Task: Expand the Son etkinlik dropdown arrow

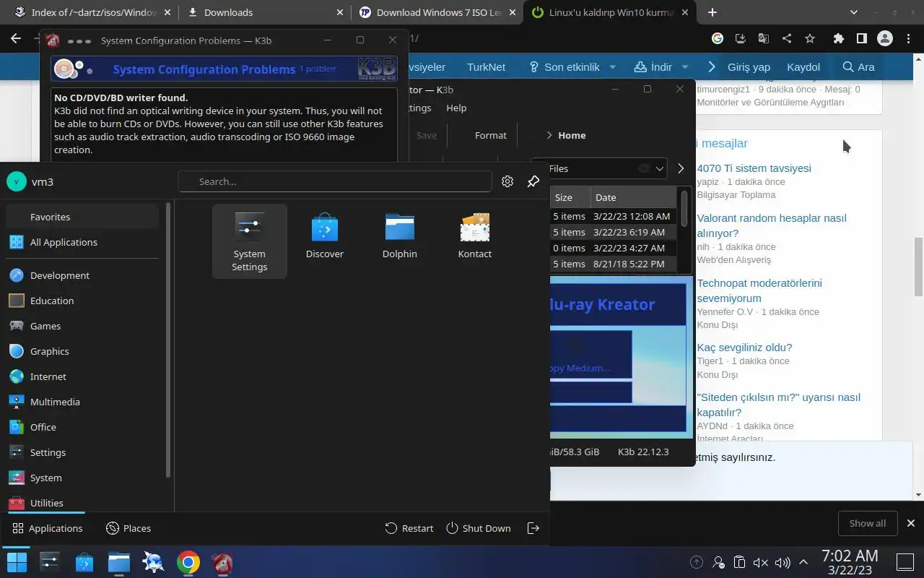Action: (612, 66)
